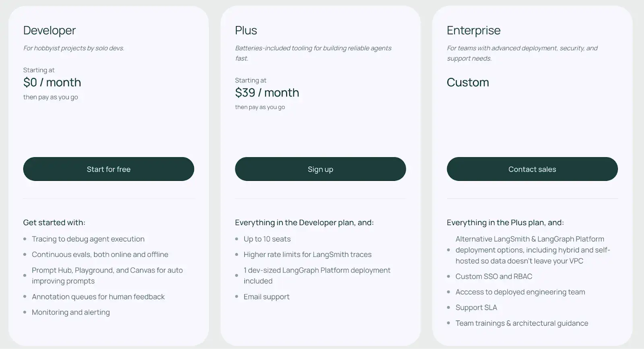Select Annotation queues for human feedback

click(x=98, y=297)
